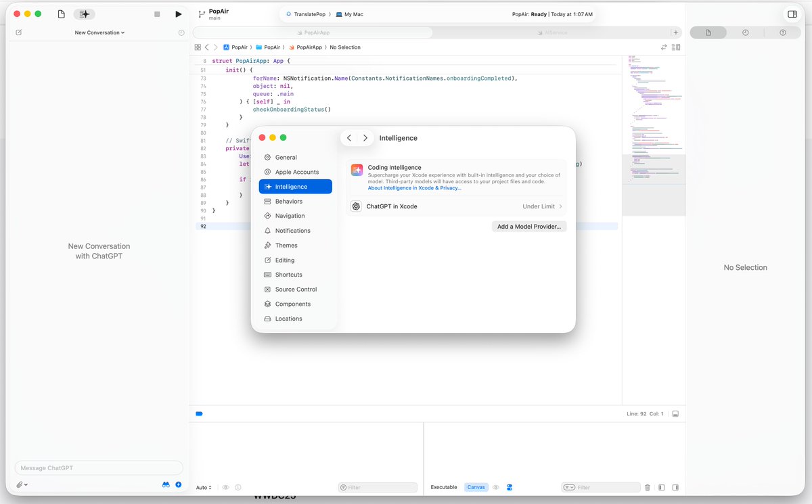
Task: Start a new chat with the compose icon
Action: tap(18, 32)
